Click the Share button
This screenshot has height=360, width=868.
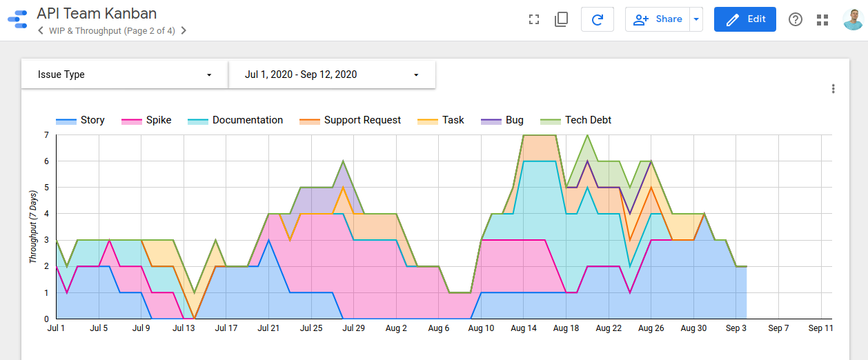(x=658, y=19)
